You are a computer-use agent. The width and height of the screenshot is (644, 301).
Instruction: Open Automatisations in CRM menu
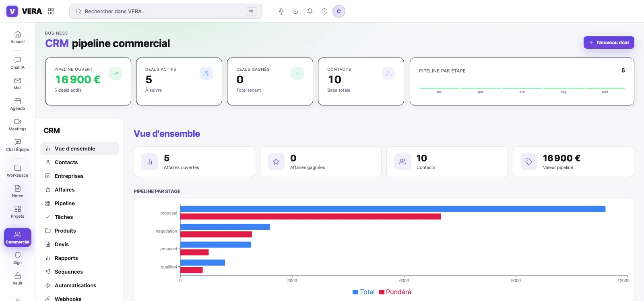(x=79, y=285)
